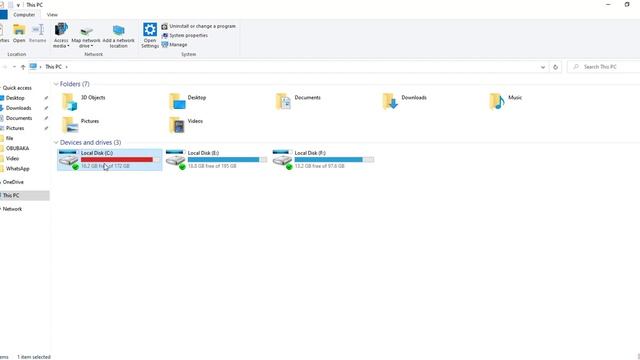
Task: Click the E: drive usage bar
Action: [227, 160]
